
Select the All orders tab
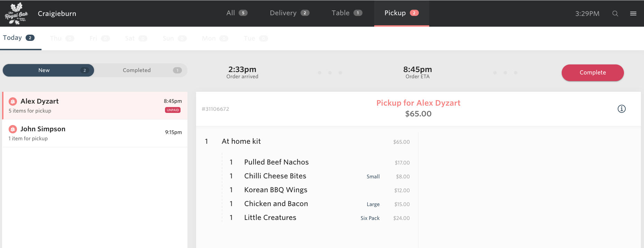pos(237,13)
